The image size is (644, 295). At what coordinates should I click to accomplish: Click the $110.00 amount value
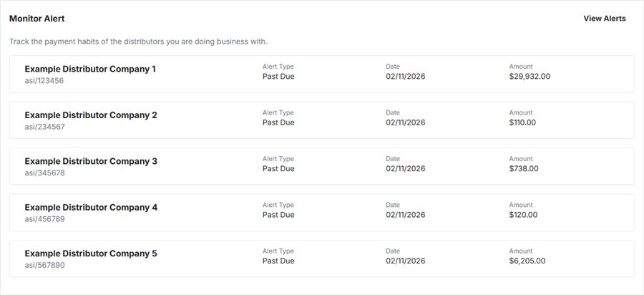522,122
